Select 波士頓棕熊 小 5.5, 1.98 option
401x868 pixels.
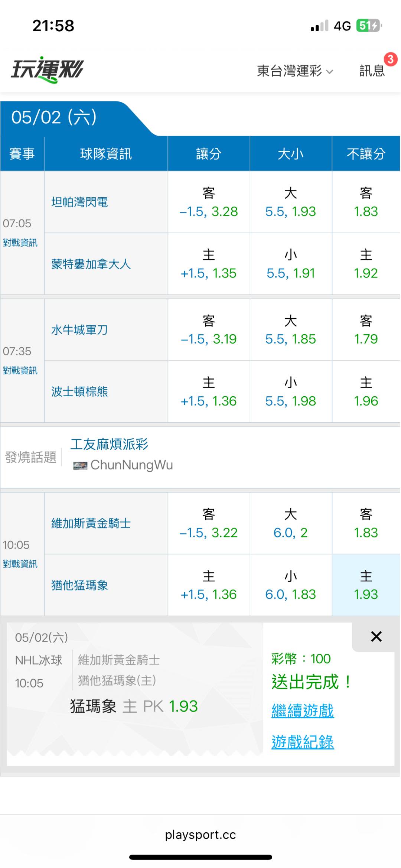click(291, 391)
